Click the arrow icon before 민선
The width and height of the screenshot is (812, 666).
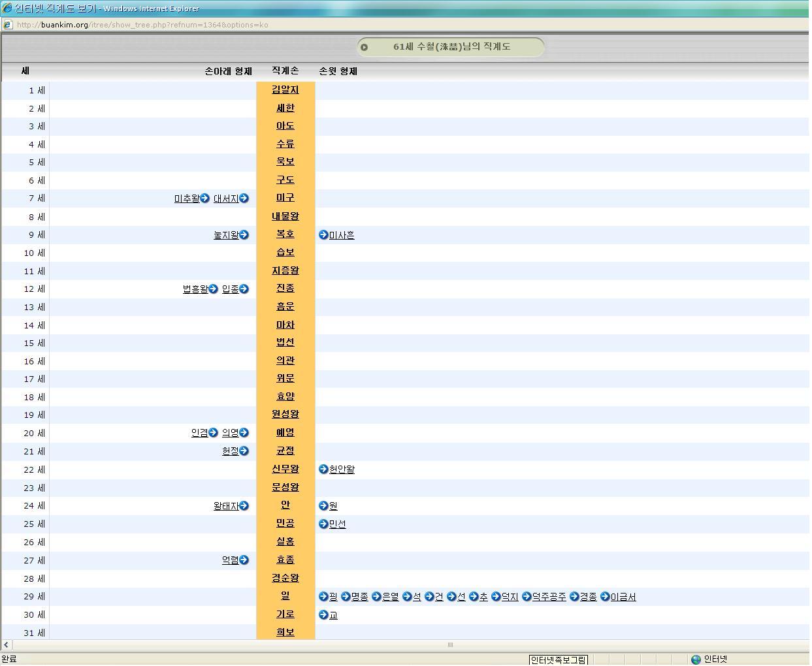tap(323, 524)
